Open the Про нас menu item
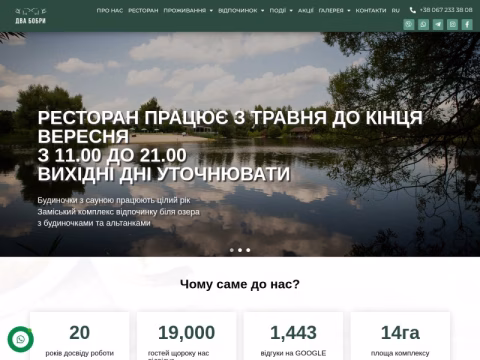The height and width of the screenshot is (360, 480). [110, 11]
